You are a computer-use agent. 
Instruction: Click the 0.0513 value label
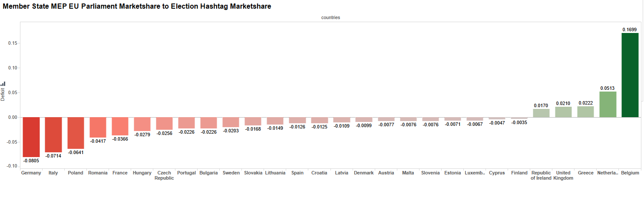pyautogui.click(x=608, y=88)
